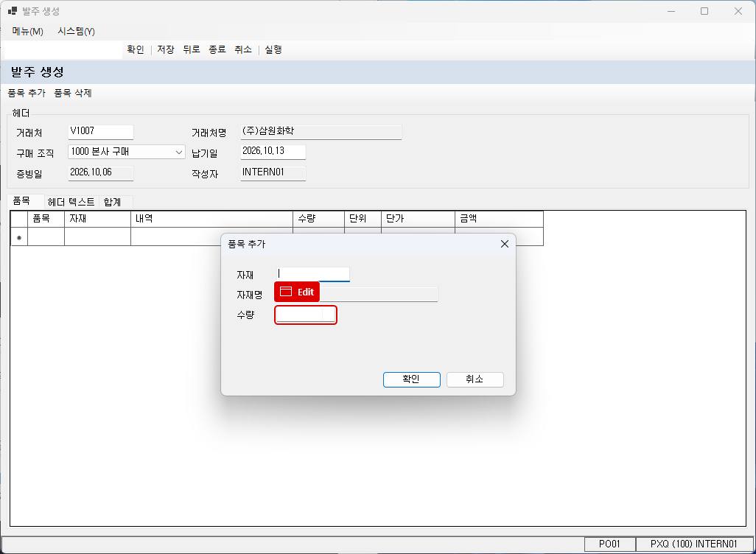Click the app icon in the title bar

click(13, 11)
